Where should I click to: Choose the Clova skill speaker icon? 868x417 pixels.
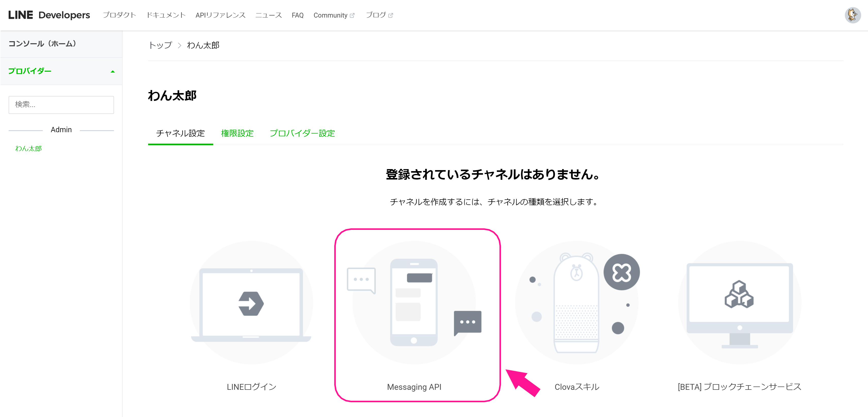[576, 302]
